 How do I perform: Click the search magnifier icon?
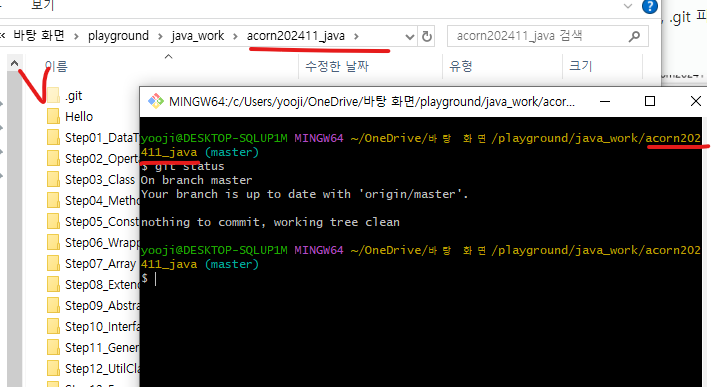[634, 36]
